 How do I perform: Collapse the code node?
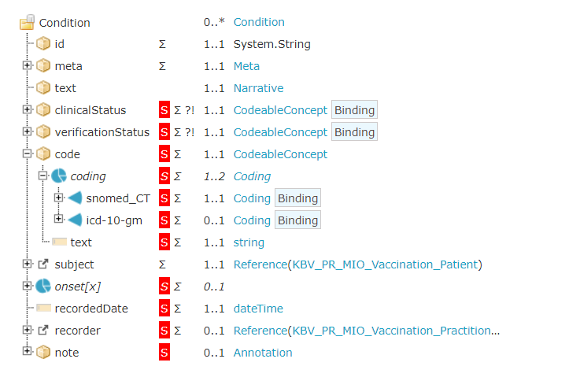[27, 154]
